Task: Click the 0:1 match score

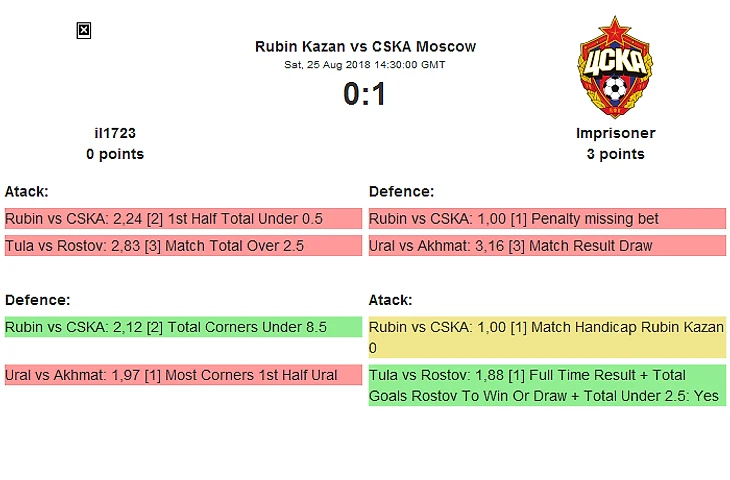Action: pos(365,94)
